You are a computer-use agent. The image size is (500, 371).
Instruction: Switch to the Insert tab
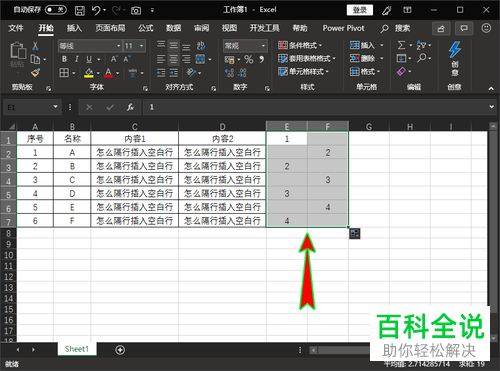pos(74,28)
